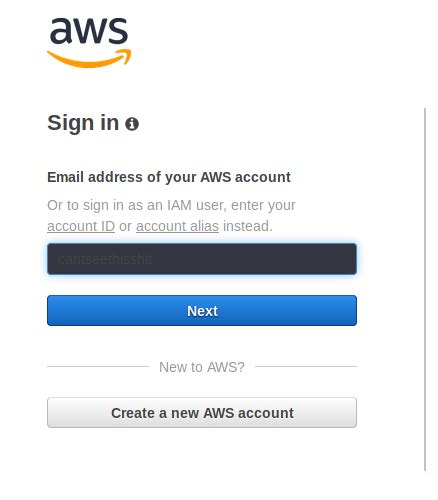Click the info icon beside Sign in
438x500 pixels.
[132, 124]
